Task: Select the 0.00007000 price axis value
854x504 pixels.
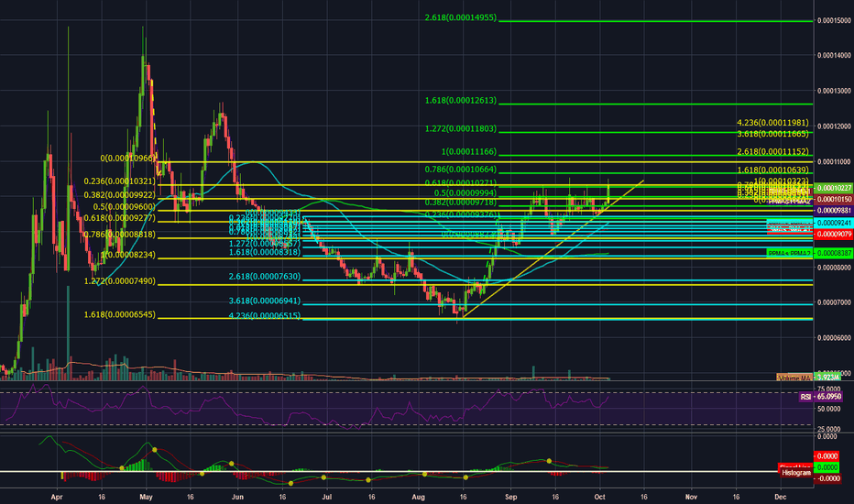Action: coord(834,302)
